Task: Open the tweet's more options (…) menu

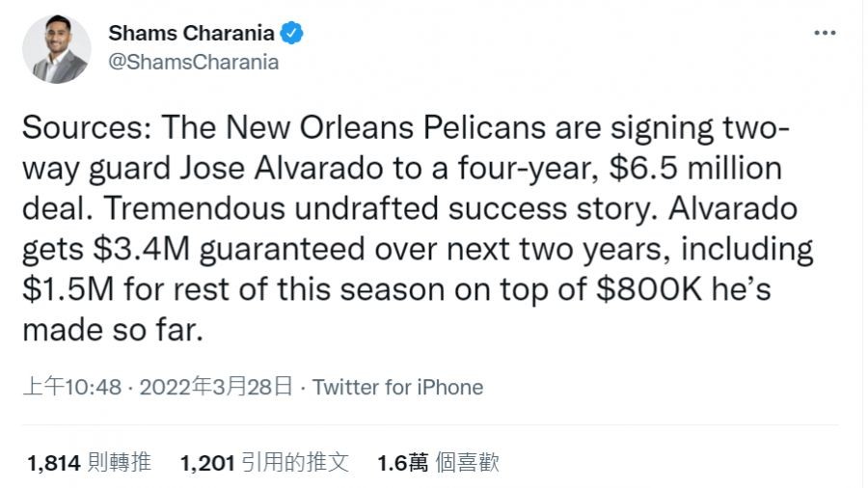Action: (x=825, y=33)
